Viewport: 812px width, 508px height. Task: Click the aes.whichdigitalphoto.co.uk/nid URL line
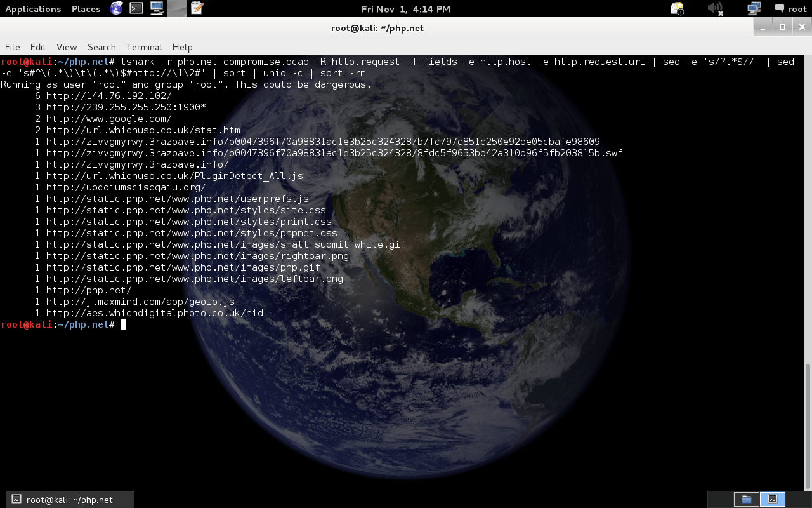154,313
